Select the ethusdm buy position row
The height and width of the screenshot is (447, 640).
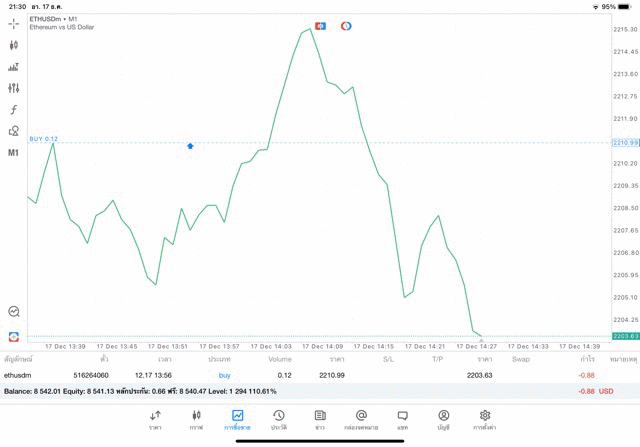click(x=300, y=375)
